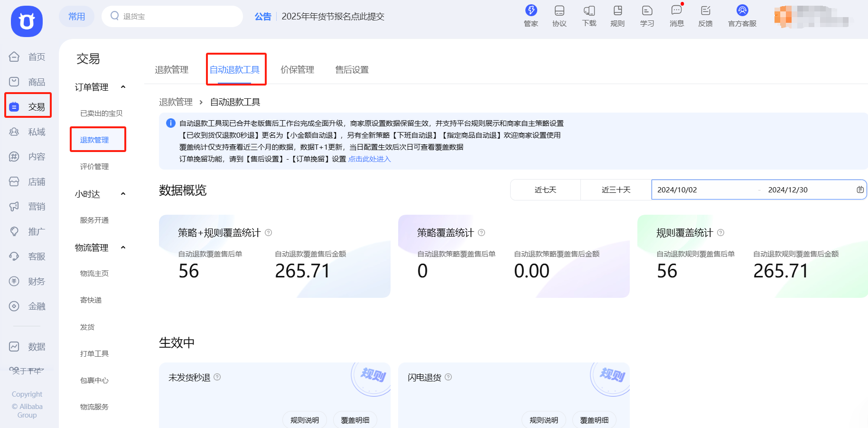Screen dimensions: 868x428
Task: Collapse 物流管理 section
Action: pyautogui.click(x=123, y=247)
